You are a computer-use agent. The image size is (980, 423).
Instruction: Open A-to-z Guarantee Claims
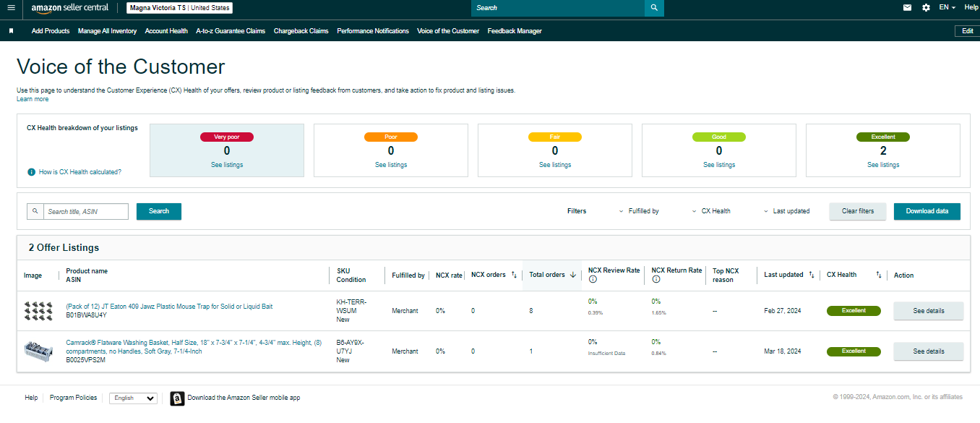click(x=231, y=31)
